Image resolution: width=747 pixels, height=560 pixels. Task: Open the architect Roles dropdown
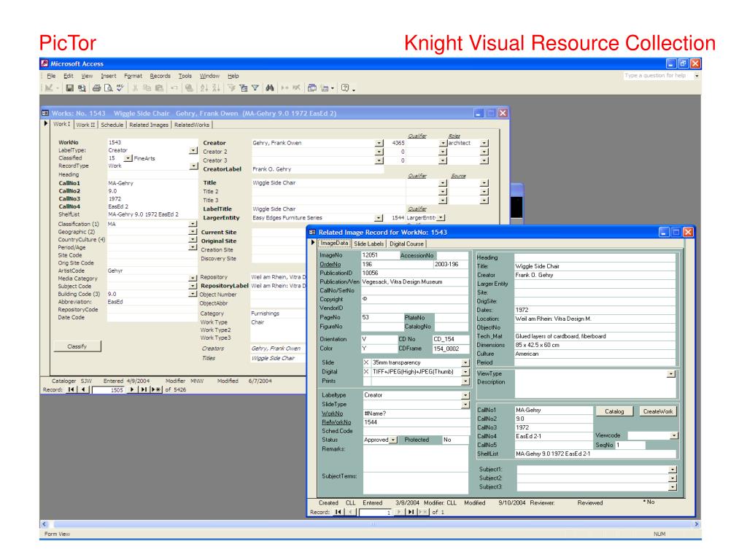(484, 143)
